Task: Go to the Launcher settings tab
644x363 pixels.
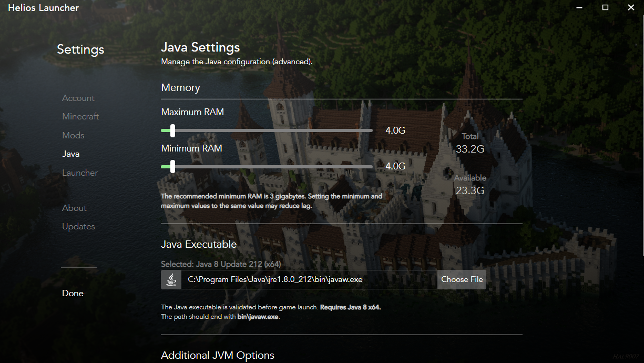Action: [x=80, y=173]
